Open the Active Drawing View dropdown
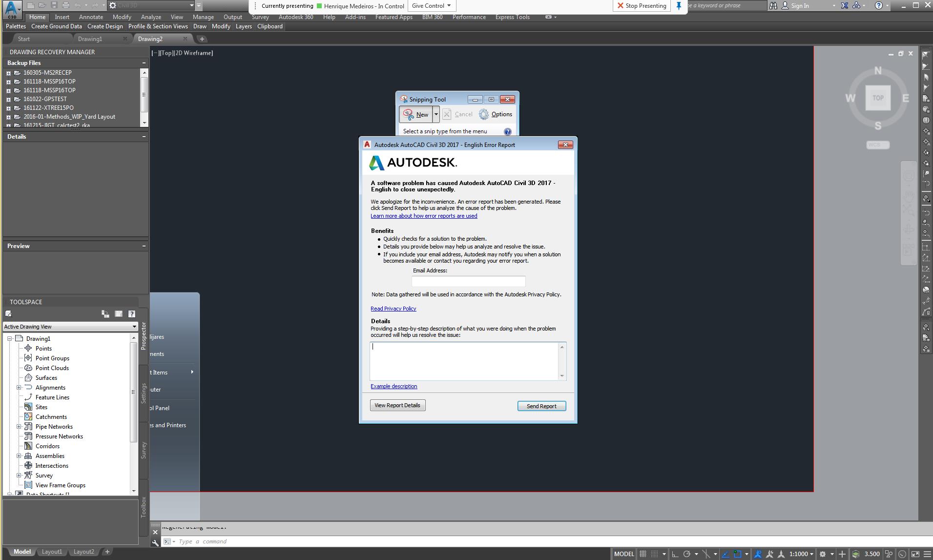Viewport: 933px width, 560px height. pos(133,326)
